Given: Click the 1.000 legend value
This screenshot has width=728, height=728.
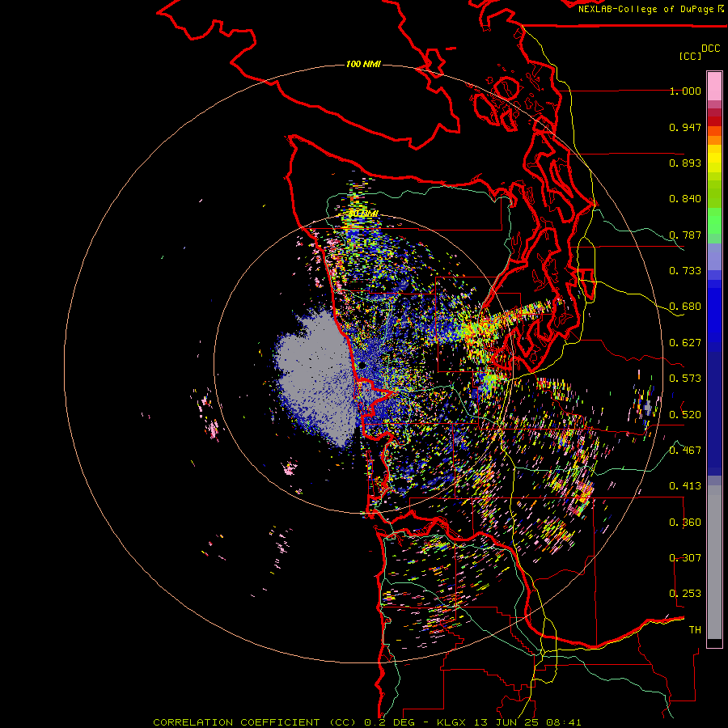Looking at the screenshot, I should click(x=685, y=91).
